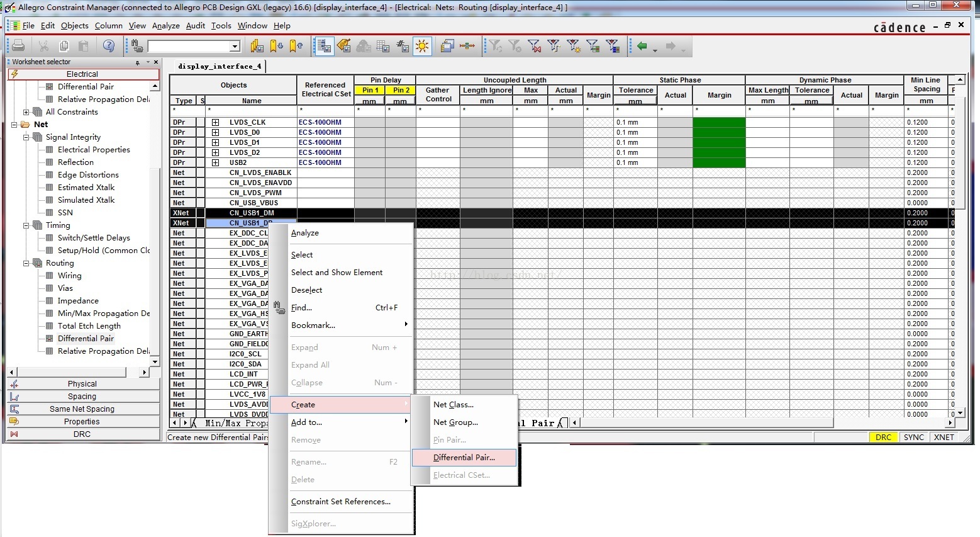Toggle the sun highlight analyze icon
980x537 pixels.
click(x=422, y=46)
